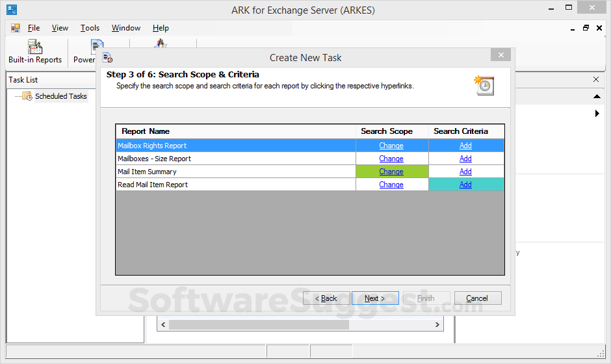This screenshot has width=611, height=364.
Task: Click the Power toolbar icon
Action: click(96, 47)
